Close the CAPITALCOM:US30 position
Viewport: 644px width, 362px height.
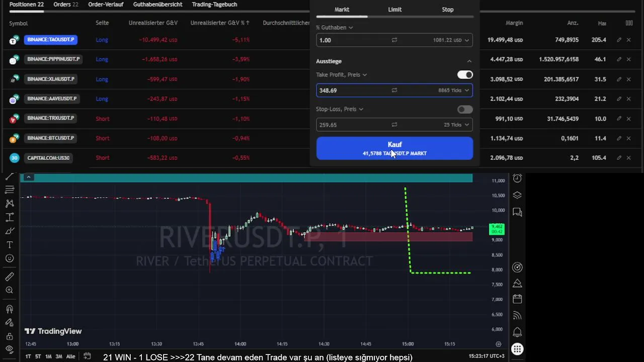click(628, 158)
